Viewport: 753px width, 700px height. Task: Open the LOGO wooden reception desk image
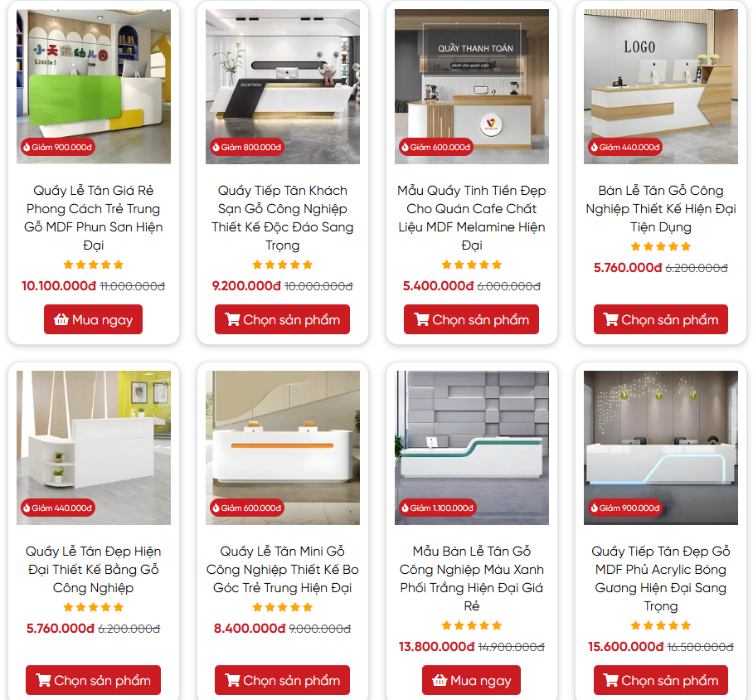coord(661,86)
